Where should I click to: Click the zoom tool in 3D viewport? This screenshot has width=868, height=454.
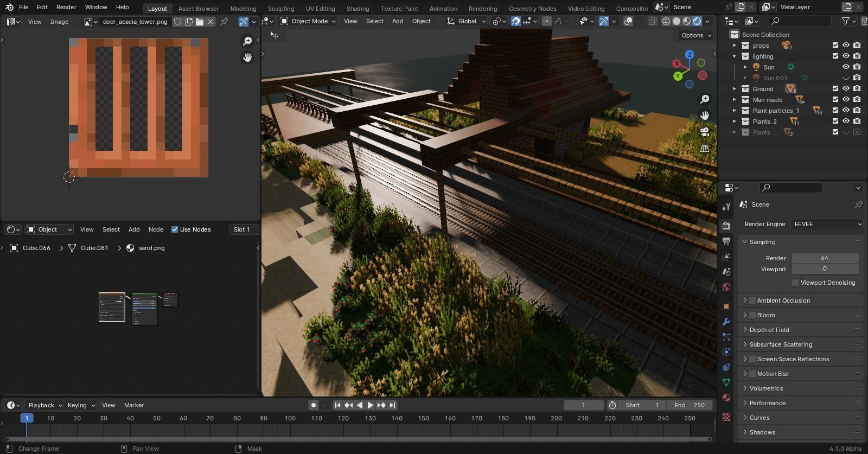click(x=705, y=99)
